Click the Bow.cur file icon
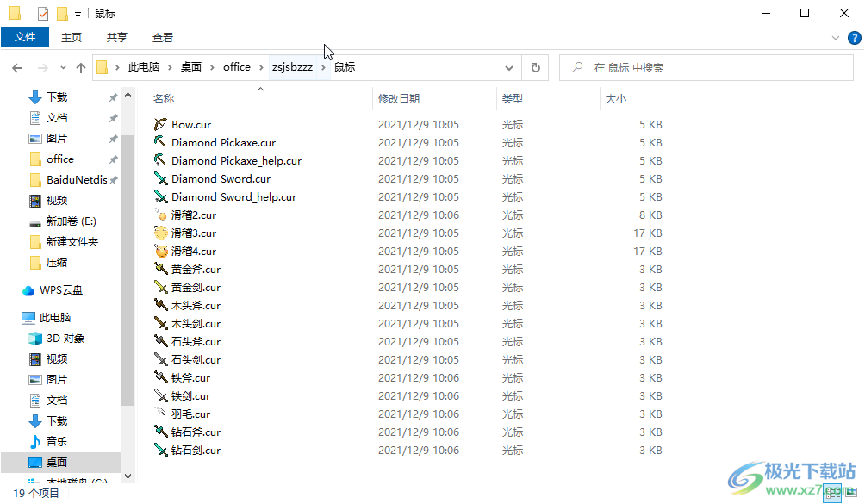Viewport: 865px width, 504px height. [x=160, y=125]
